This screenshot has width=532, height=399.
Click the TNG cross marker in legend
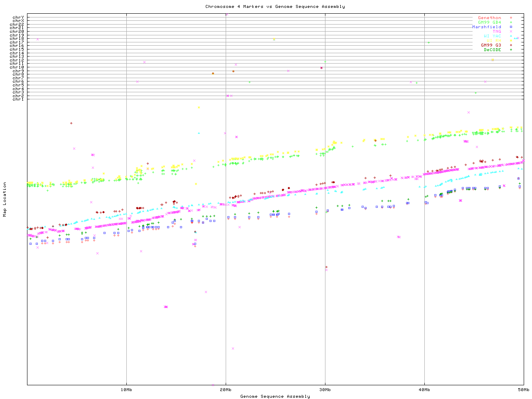(x=511, y=32)
